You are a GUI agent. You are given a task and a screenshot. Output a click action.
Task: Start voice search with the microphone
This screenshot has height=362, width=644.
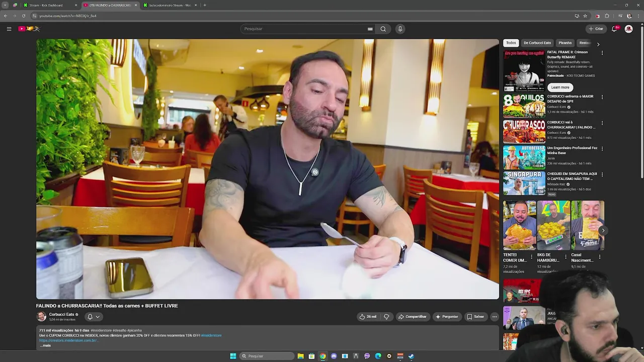pos(400,29)
